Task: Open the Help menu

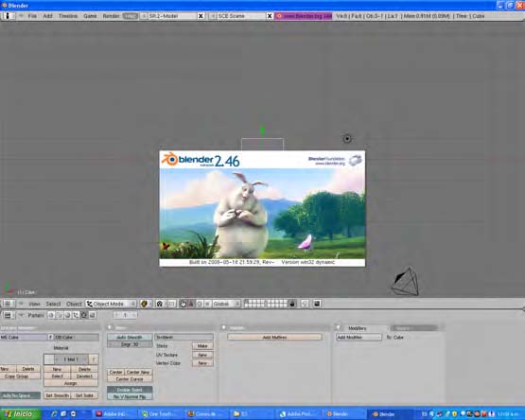Action: point(130,16)
